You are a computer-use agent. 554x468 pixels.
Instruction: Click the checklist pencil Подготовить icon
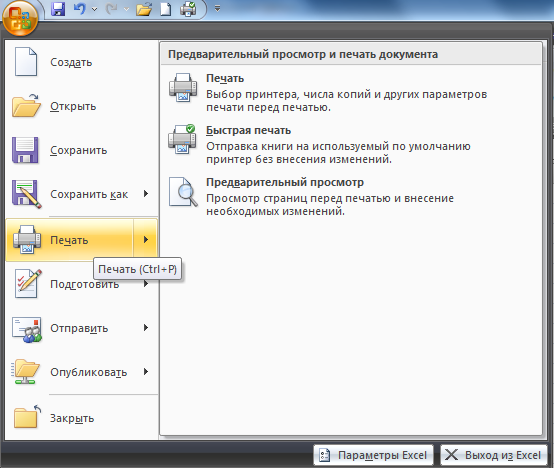(28, 284)
